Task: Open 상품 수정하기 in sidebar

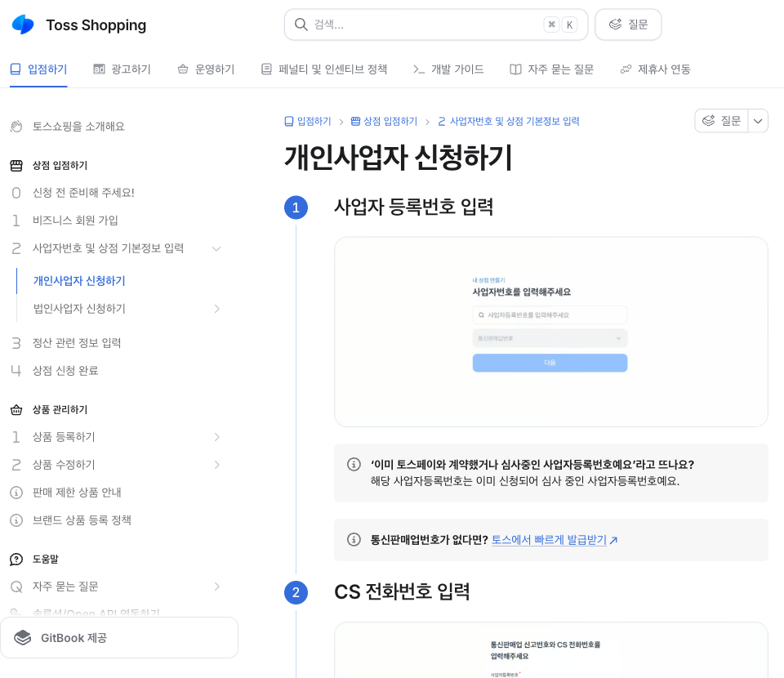Action: [x=64, y=465]
